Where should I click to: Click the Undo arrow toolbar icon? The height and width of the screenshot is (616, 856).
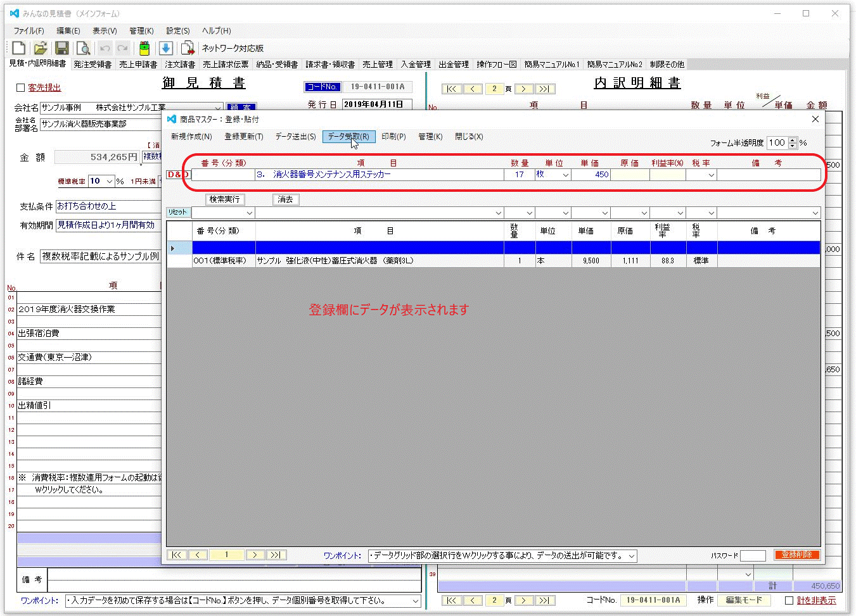point(105,48)
